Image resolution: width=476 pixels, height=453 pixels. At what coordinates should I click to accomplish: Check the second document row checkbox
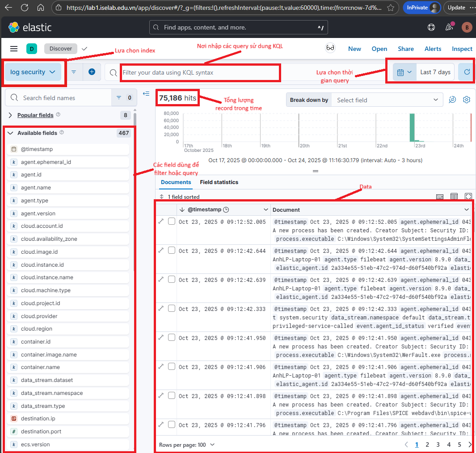(x=172, y=250)
